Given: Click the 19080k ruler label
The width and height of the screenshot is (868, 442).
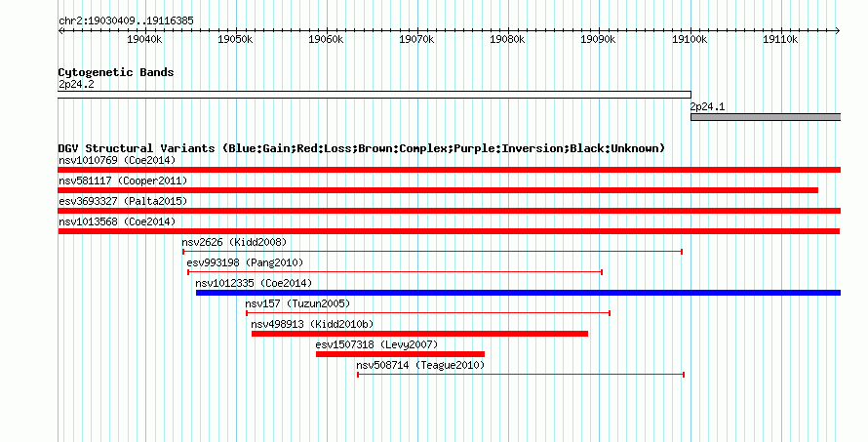Looking at the screenshot, I should [x=507, y=39].
